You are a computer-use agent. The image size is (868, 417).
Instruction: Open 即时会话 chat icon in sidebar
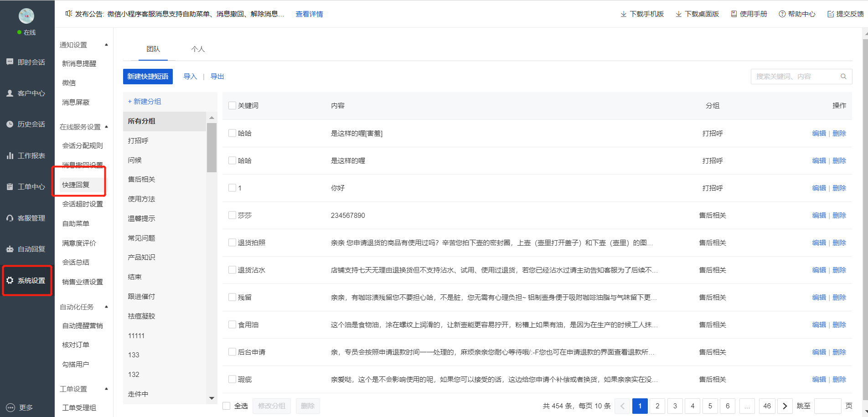pyautogui.click(x=10, y=62)
